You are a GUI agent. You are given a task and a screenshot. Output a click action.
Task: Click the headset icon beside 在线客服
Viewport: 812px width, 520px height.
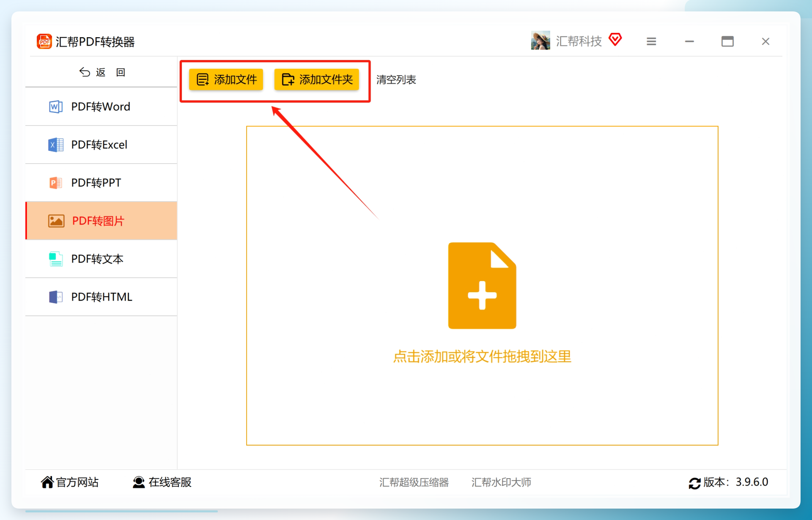coord(139,482)
